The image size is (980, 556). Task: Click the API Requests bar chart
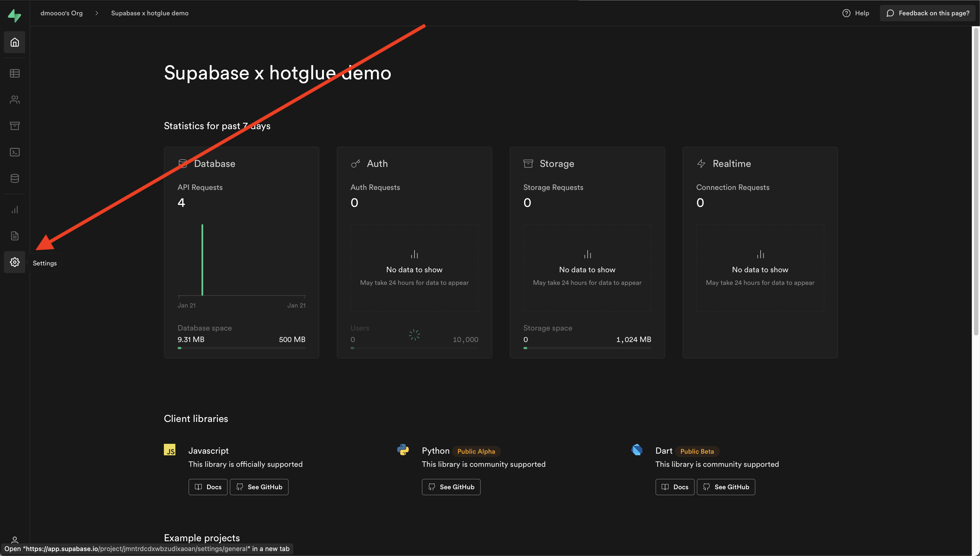click(x=241, y=260)
